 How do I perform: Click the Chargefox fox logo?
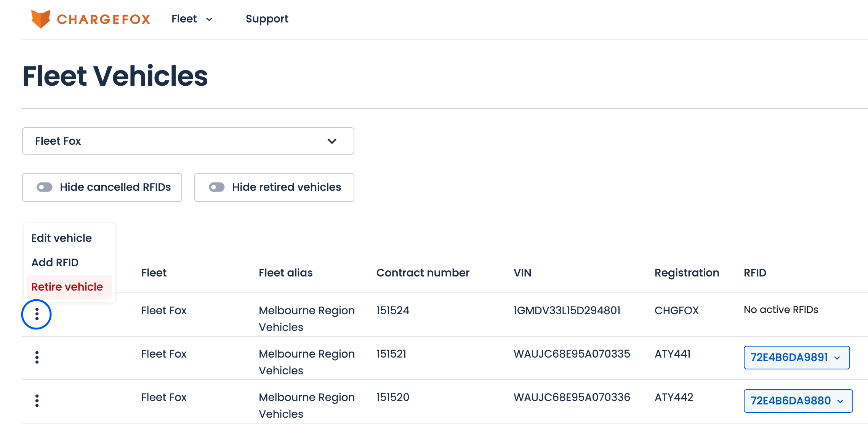(x=41, y=19)
